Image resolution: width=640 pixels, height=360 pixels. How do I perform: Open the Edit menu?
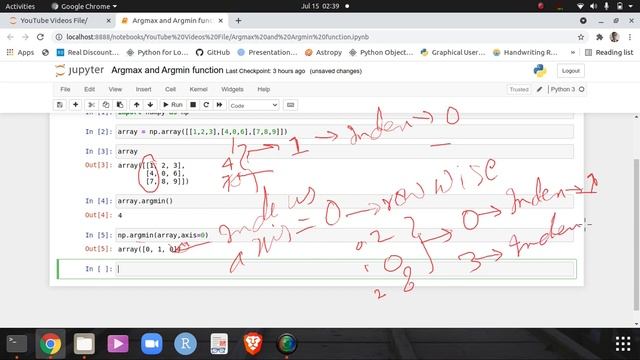[89, 89]
